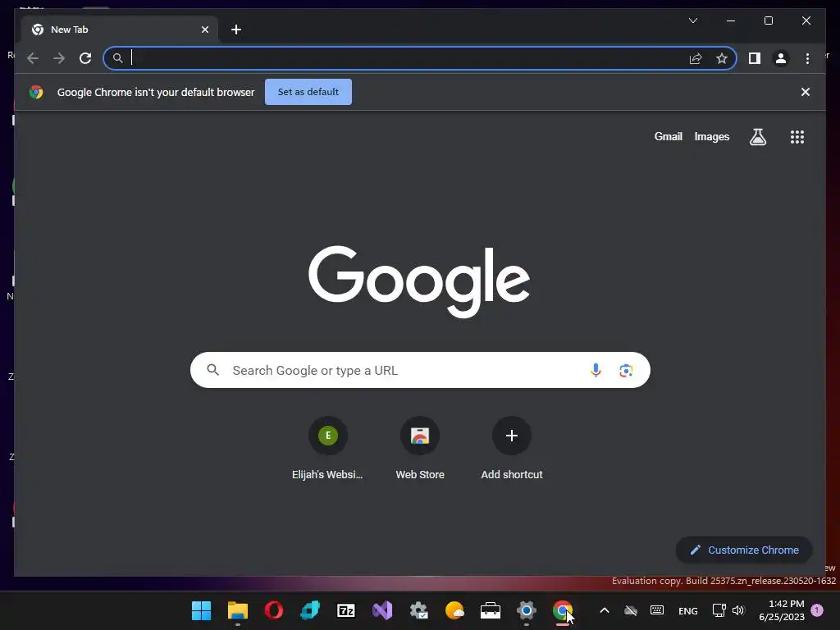Dismiss the default browser infobar
The height and width of the screenshot is (630, 840).
click(806, 92)
